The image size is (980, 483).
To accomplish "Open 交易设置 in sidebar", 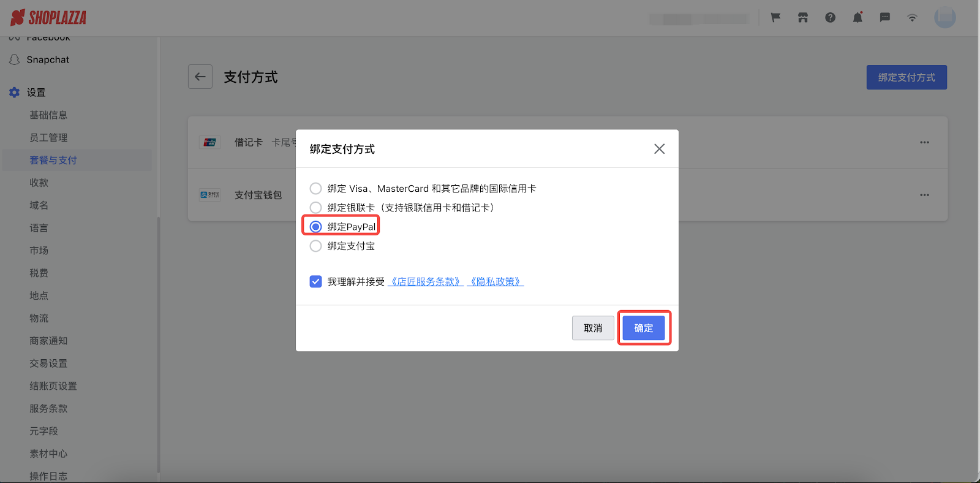I will click(48, 363).
